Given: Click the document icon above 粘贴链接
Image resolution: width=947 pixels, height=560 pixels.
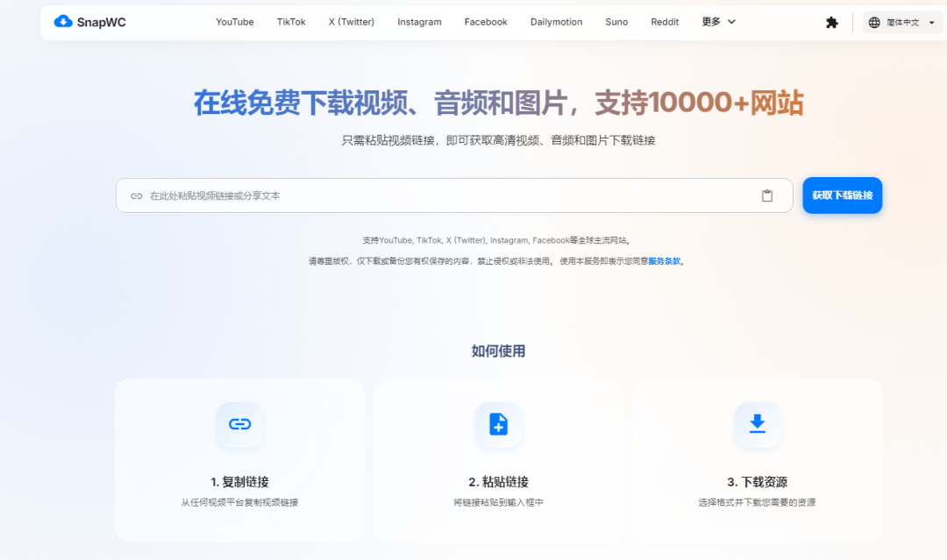Looking at the screenshot, I should (x=498, y=426).
